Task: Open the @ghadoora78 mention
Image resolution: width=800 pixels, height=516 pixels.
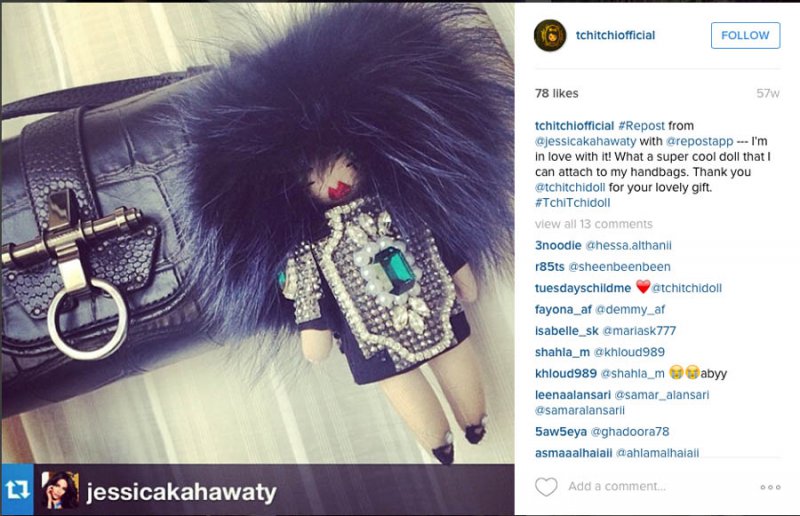Action: [630, 432]
